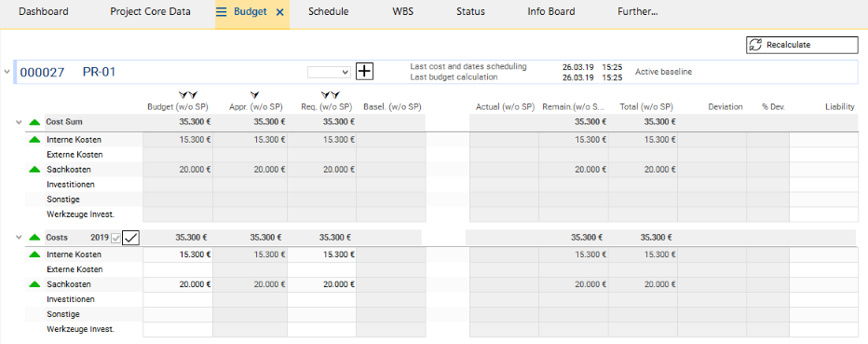The height and width of the screenshot is (344, 868).
Task: Select Sonstige row under Cost Sum
Action: (x=63, y=199)
